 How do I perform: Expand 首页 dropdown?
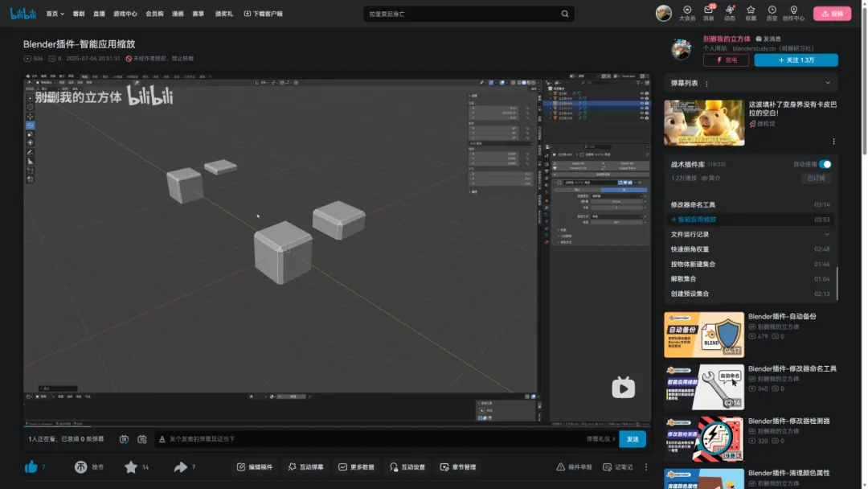tap(55, 14)
